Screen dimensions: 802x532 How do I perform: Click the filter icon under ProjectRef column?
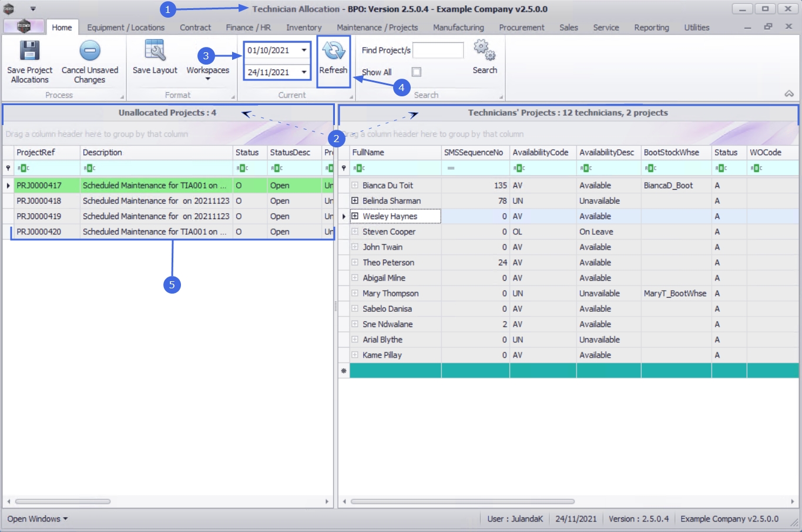click(24, 168)
